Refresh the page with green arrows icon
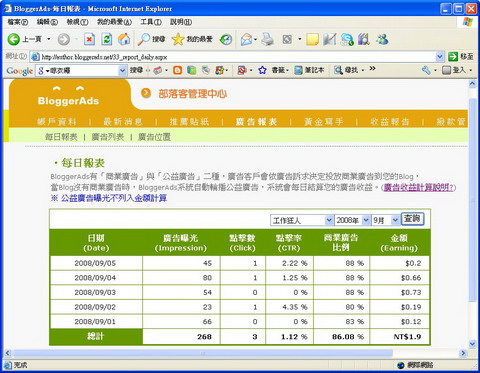480x373 pixels. click(107, 39)
